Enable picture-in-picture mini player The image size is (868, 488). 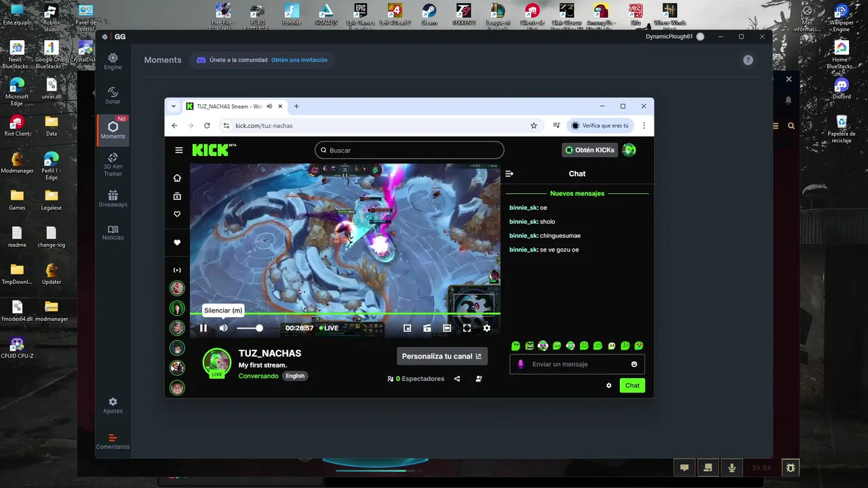[407, 328]
